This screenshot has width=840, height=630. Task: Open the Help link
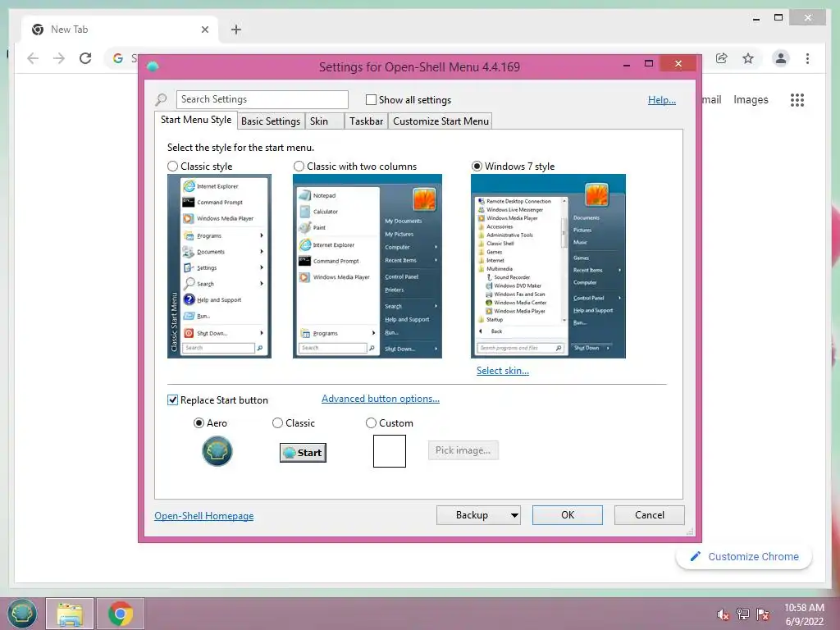pos(662,99)
